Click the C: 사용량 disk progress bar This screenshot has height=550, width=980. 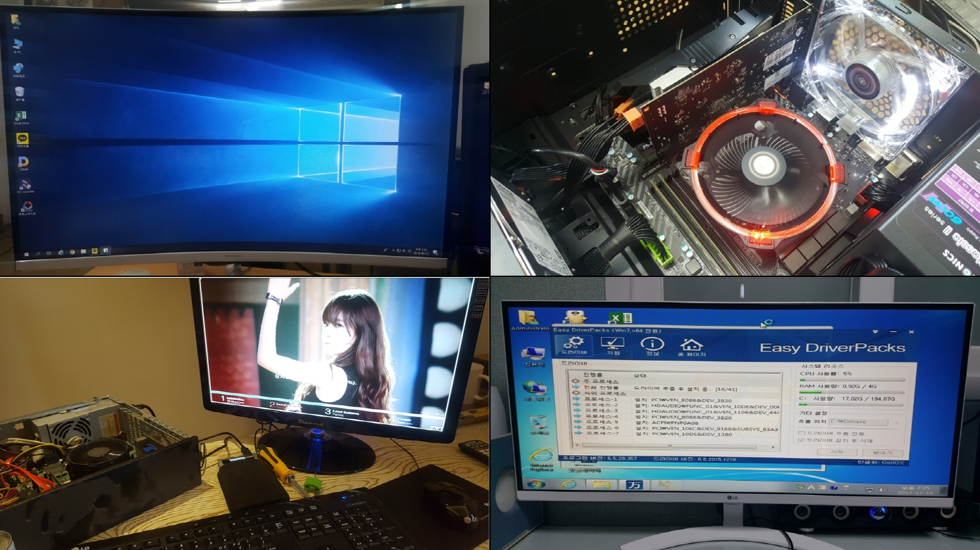click(x=851, y=405)
